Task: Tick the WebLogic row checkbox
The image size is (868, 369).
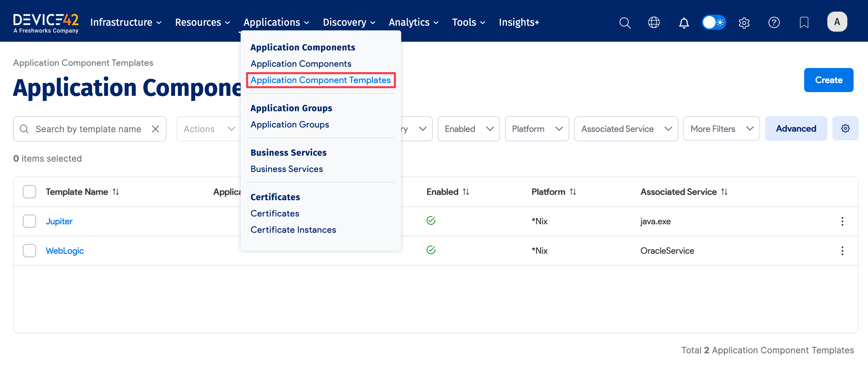Action: 29,251
